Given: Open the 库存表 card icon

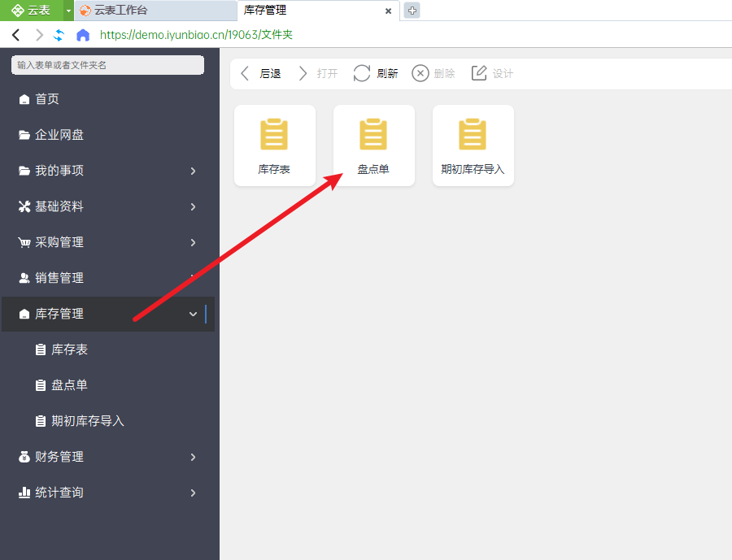Looking at the screenshot, I should click(x=274, y=134).
